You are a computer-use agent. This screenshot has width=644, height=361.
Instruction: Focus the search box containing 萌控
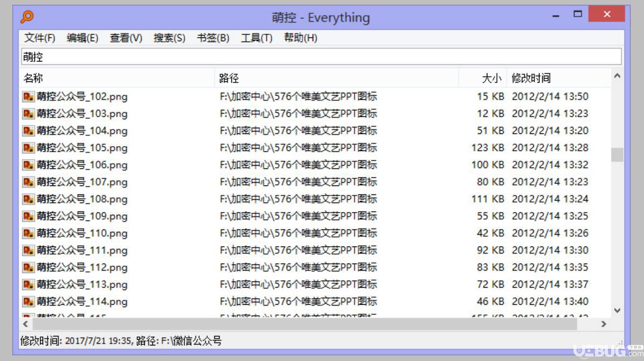[321, 57]
